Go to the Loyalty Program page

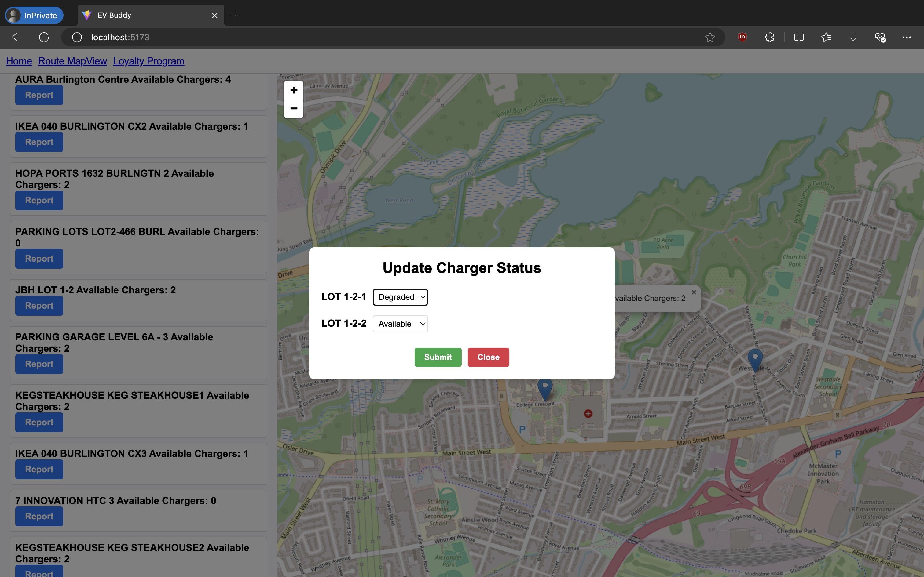(x=148, y=61)
